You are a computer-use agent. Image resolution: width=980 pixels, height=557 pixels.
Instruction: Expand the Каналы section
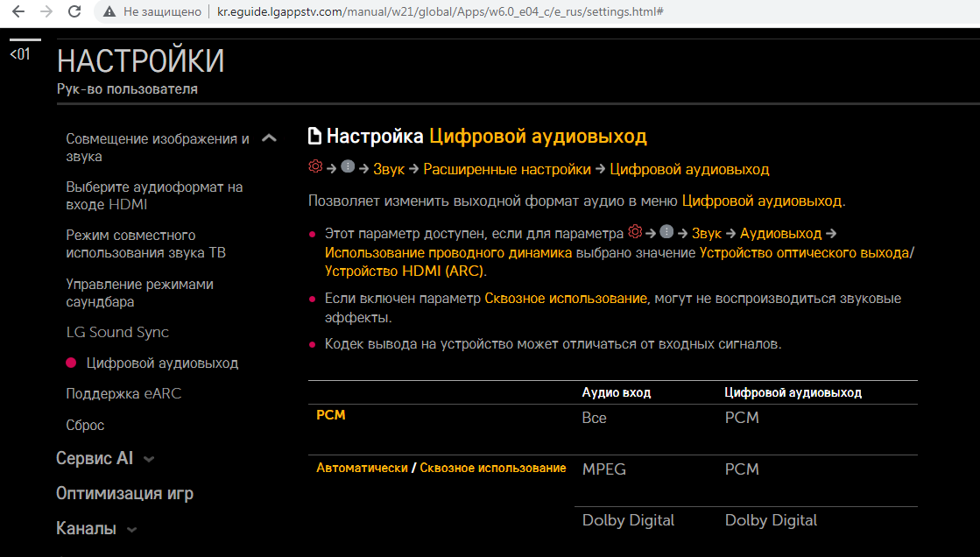(131, 529)
